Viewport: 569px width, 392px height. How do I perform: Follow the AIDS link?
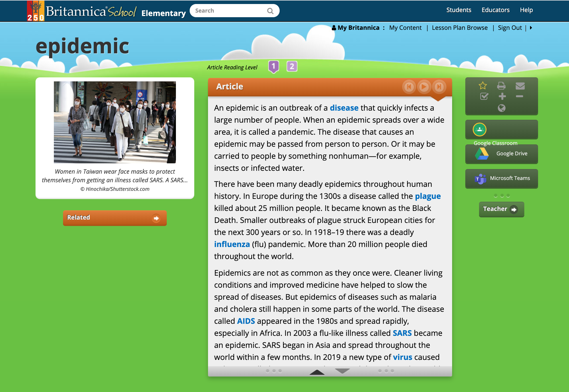coord(246,321)
